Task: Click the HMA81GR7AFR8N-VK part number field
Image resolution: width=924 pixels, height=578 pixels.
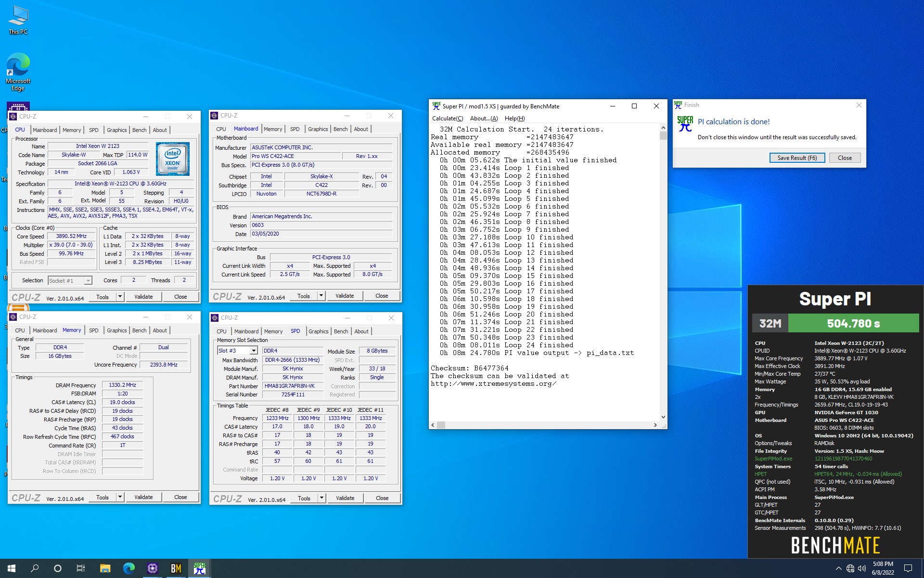Action: (293, 386)
